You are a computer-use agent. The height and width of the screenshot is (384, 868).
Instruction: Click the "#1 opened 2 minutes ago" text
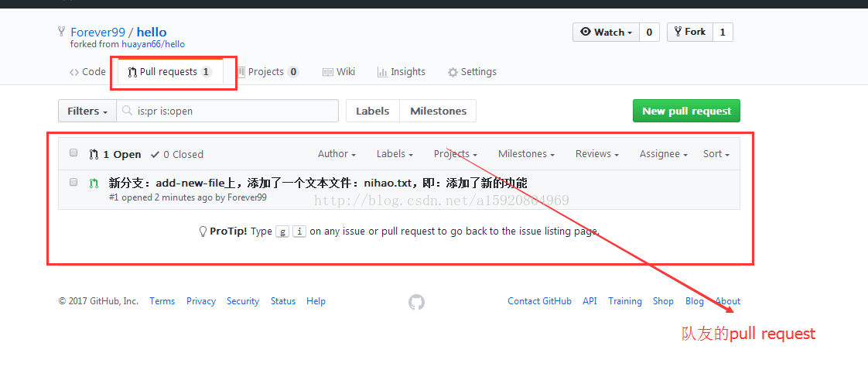pyautogui.click(x=161, y=197)
